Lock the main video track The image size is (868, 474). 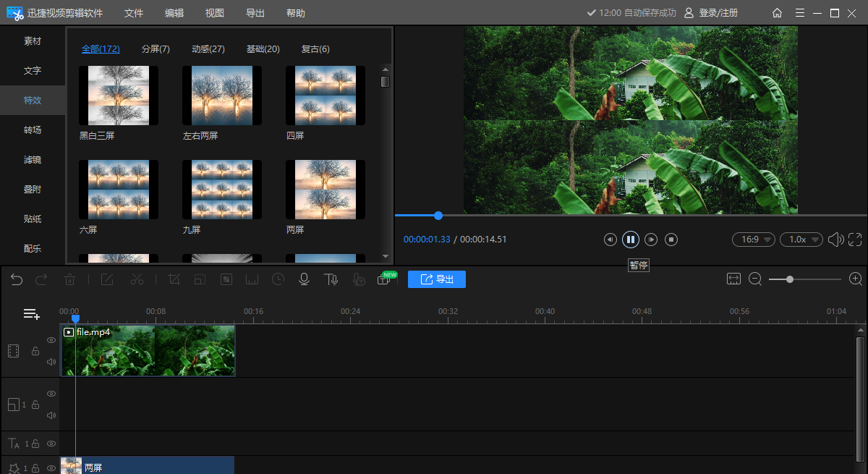pyautogui.click(x=35, y=351)
